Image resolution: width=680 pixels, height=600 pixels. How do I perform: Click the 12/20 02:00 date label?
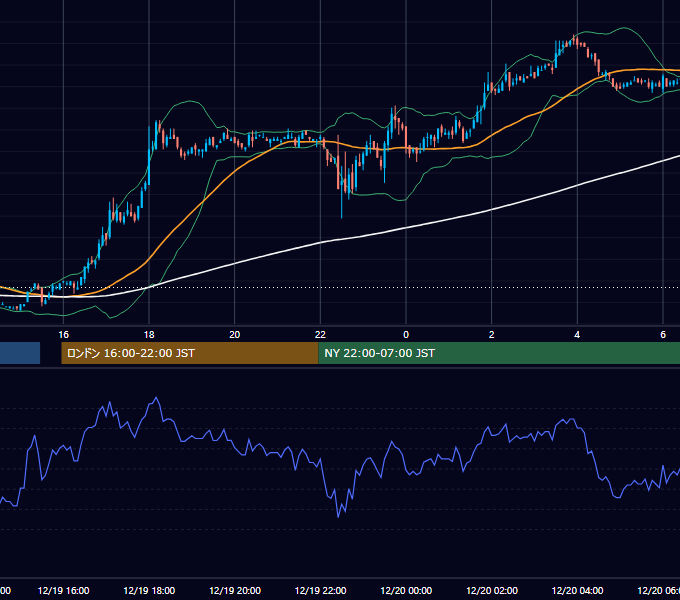[x=492, y=590]
